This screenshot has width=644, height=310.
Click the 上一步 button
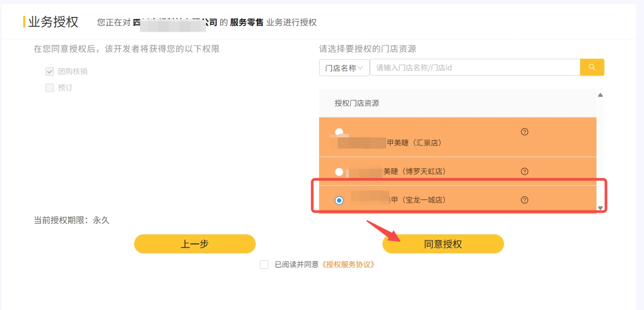click(x=195, y=244)
